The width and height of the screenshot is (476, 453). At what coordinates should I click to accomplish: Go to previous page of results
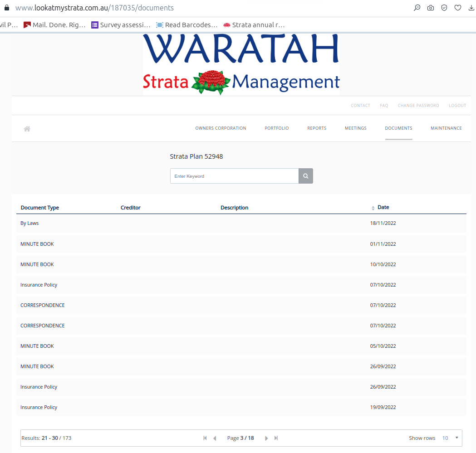tap(215, 438)
